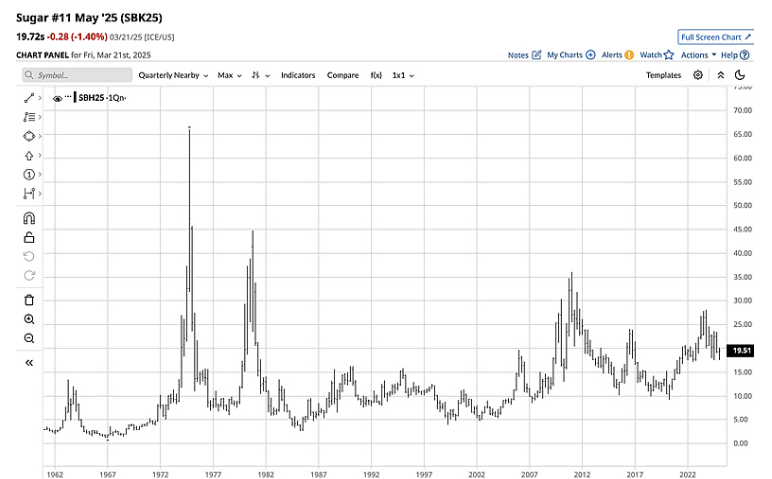The image size is (772, 479).
Task: Select the arrow shape annotation tool
Action: point(28,156)
